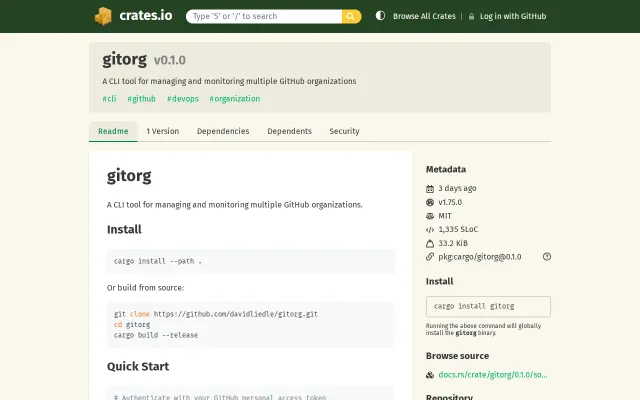640x400 pixels.
Task: Click the 'Metadata' sidebar heading
Action: pos(446,169)
